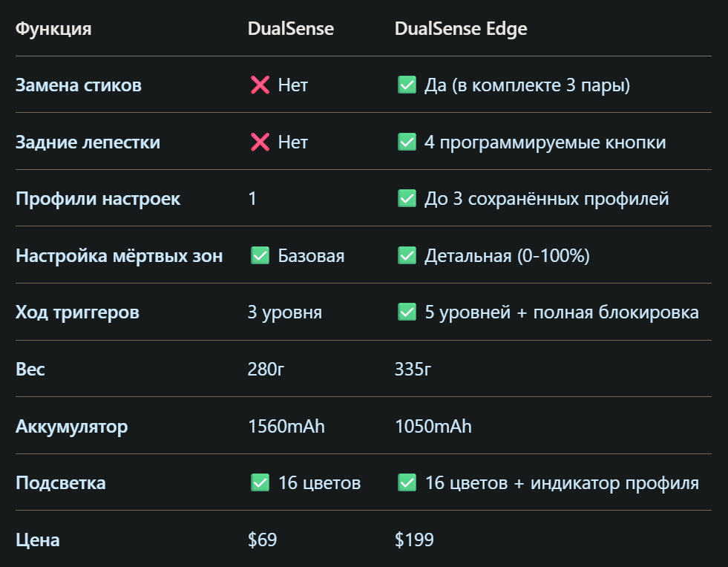Click the red cross beside Задние лепестки Нет
The image size is (728, 567).
260,142
